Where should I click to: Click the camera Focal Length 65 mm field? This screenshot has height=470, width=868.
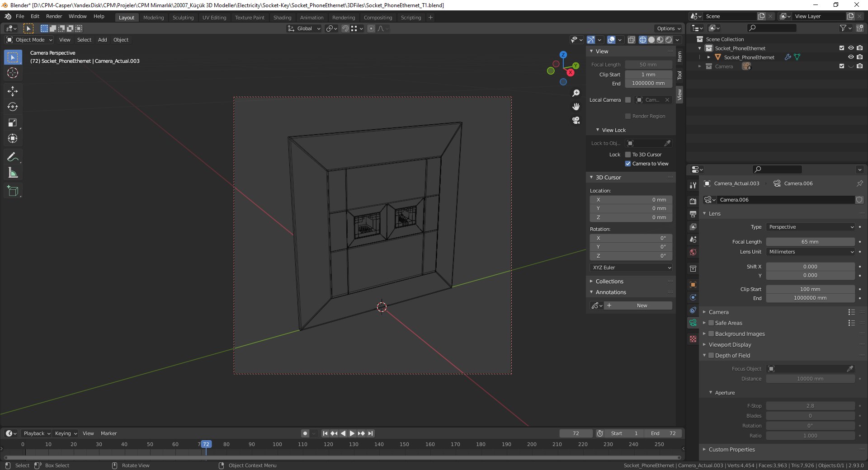[x=810, y=242]
